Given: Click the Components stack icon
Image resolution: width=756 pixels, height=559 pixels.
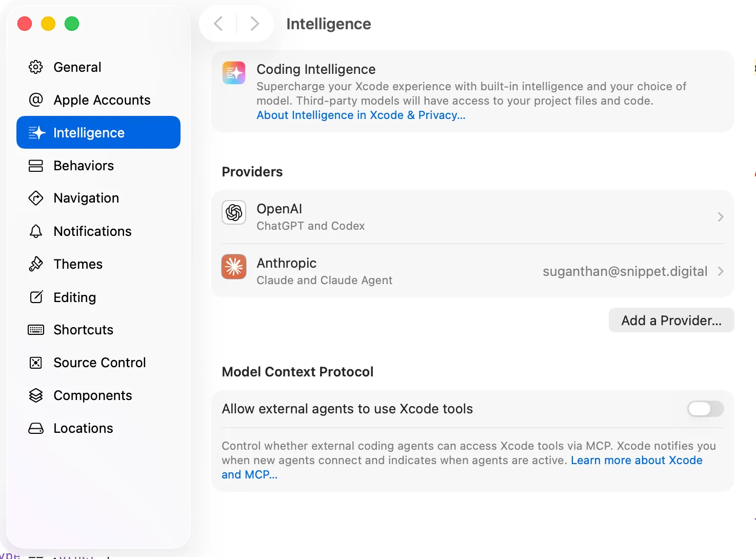Looking at the screenshot, I should click(x=36, y=395).
